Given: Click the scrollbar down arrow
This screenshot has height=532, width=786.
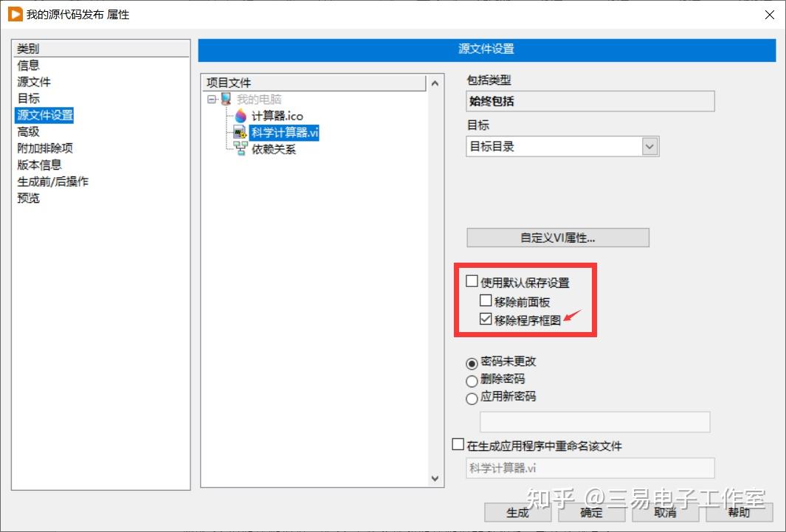Looking at the screenshot, I should point(435,478).
